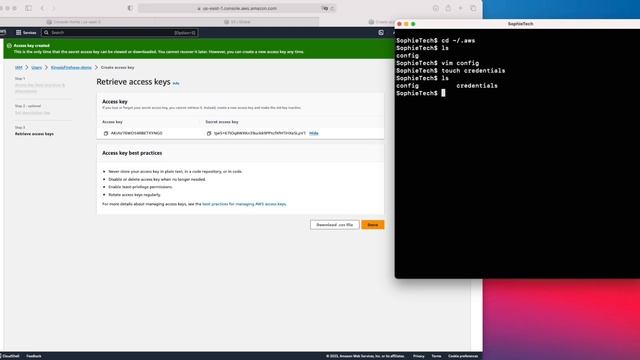Open the user name breadcrumb link

(x=71, y=67)
